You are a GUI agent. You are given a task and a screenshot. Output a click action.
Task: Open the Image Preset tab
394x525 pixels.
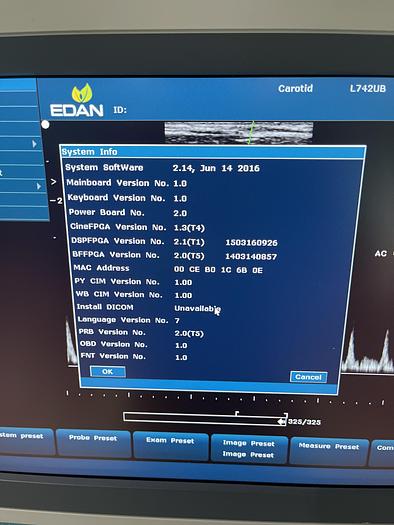click(x=249, y=449)
